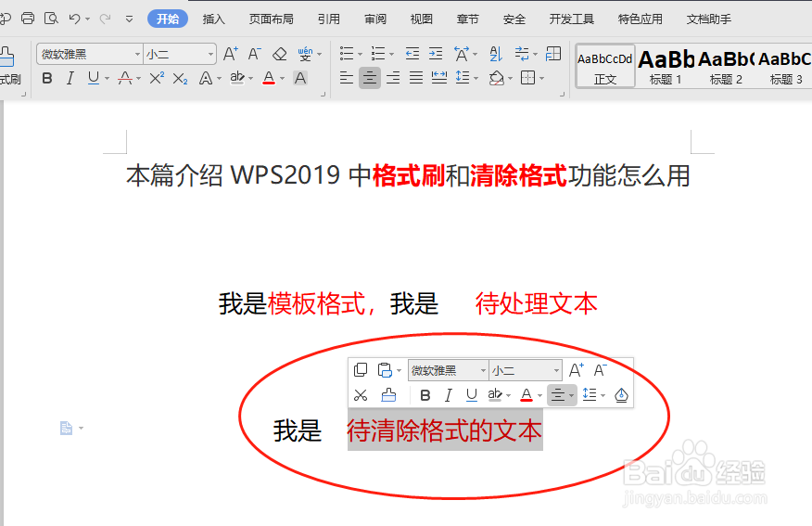Toggle Underline in the ribbon
Screen dimensions: 812x526
pyautogui.click(x=94, y=78)
